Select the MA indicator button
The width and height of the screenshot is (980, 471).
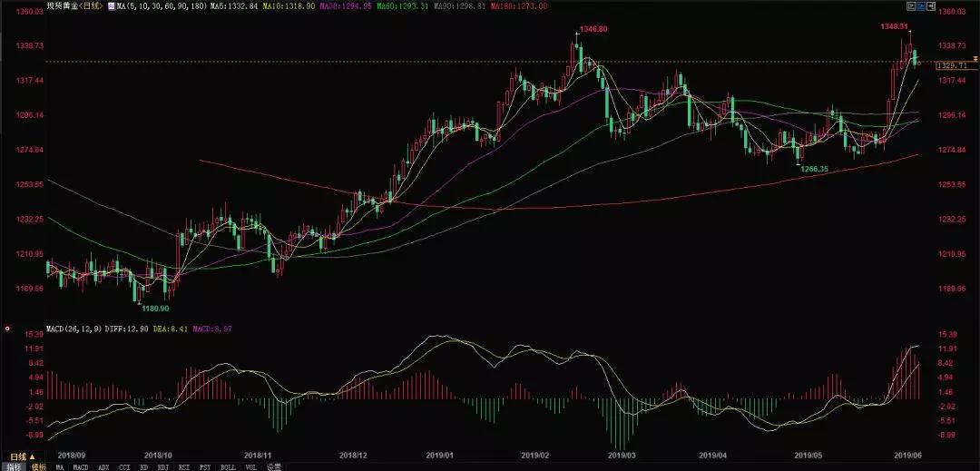click(x=60, y=466)
